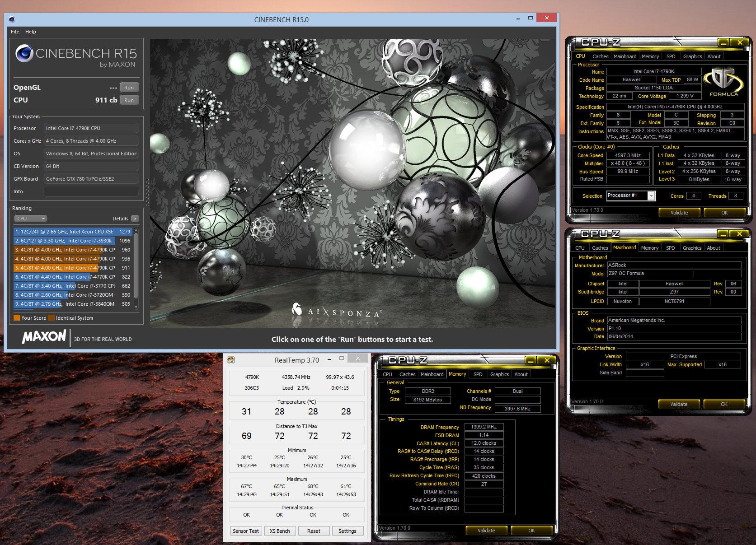Select ranking entry 12C/24T Intel Xeon 1279
Image resolution: width=756 pixels, height=545 pixels.
tap(73, 232)
